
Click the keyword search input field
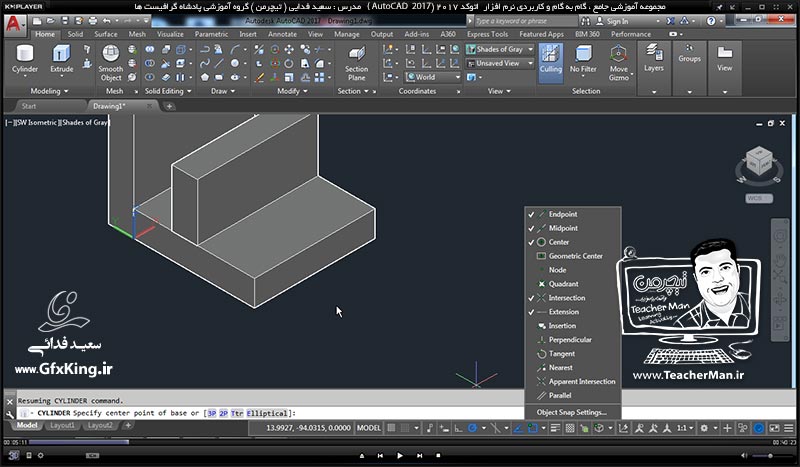point(526,21)
